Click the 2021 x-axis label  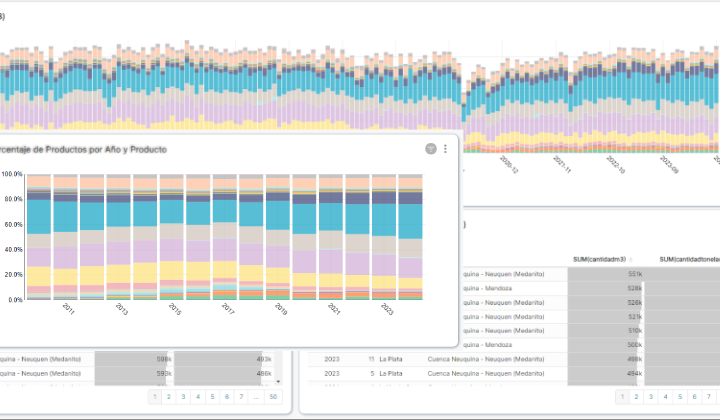[334, 308]
